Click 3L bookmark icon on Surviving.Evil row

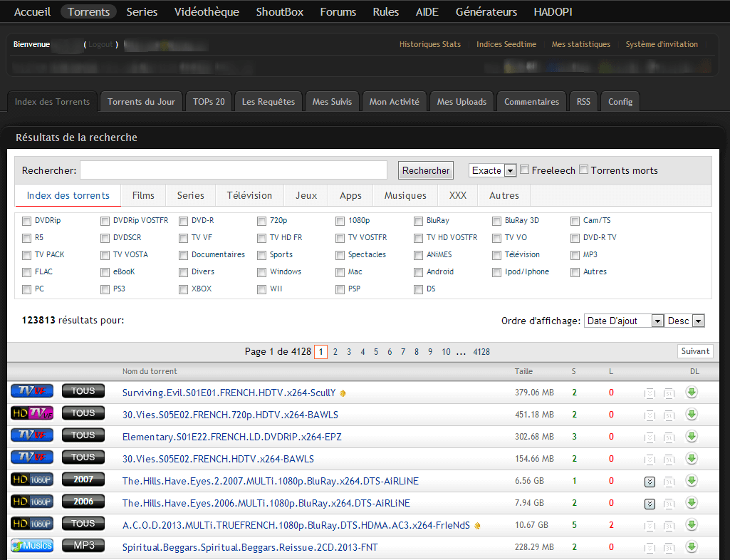coord(669,393)
